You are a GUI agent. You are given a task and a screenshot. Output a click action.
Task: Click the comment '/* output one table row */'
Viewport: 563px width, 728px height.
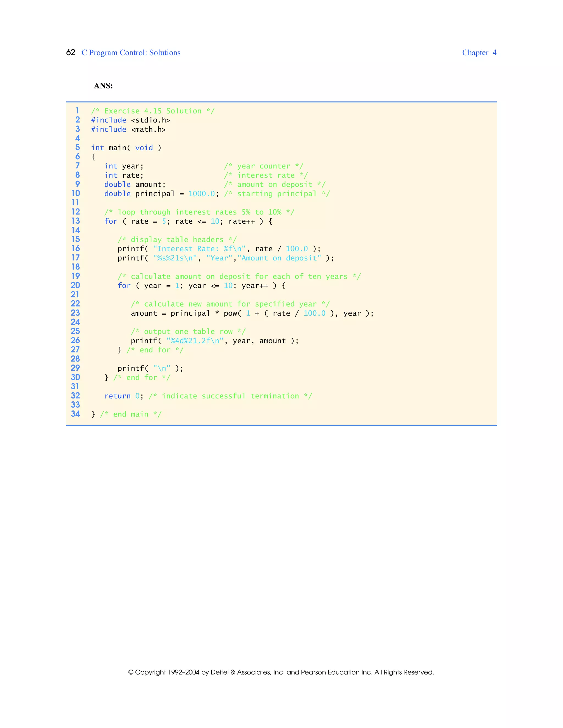coord(188,332)
